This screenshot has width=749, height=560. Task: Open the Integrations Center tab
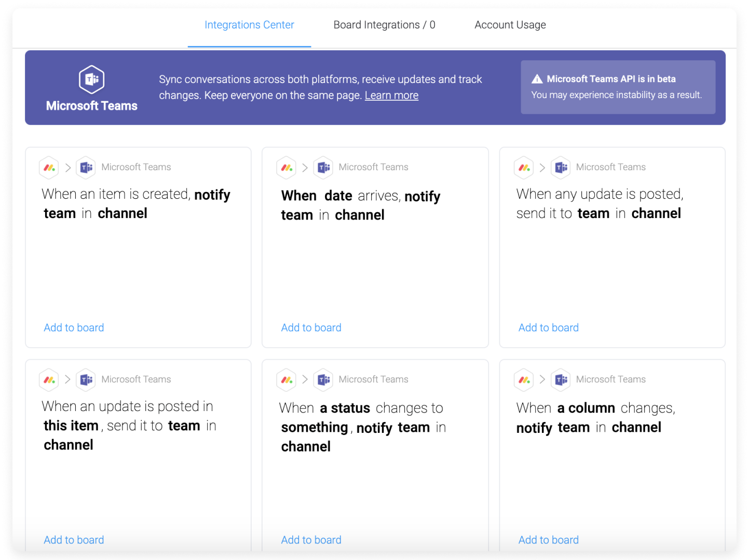[249, 25]
